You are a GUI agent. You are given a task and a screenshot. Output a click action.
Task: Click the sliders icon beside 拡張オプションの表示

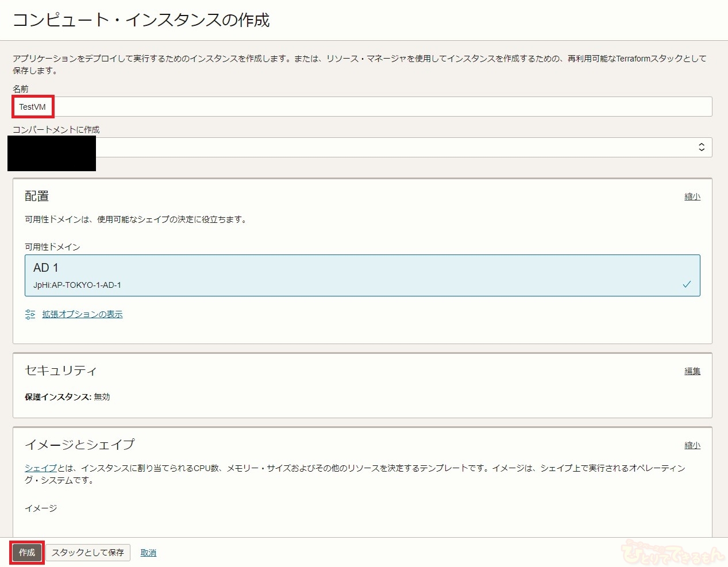pos(30,314)
